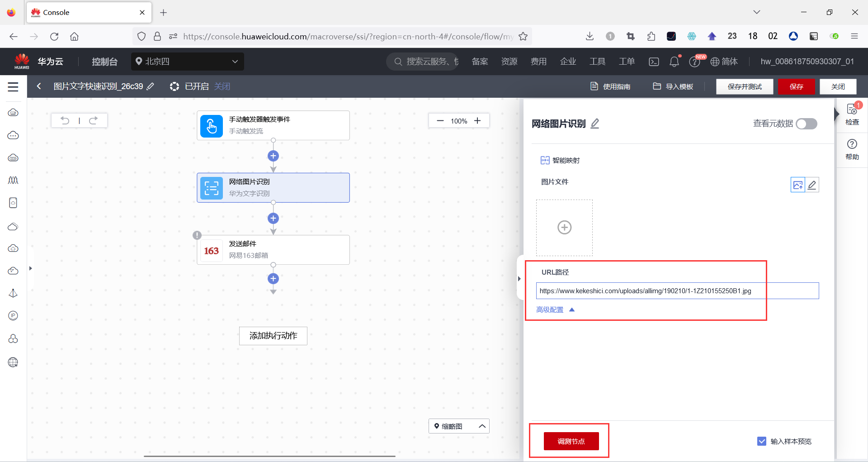Add step after 网络图片识别 node
Screen dimensions: 868x462
pos(273,219)
